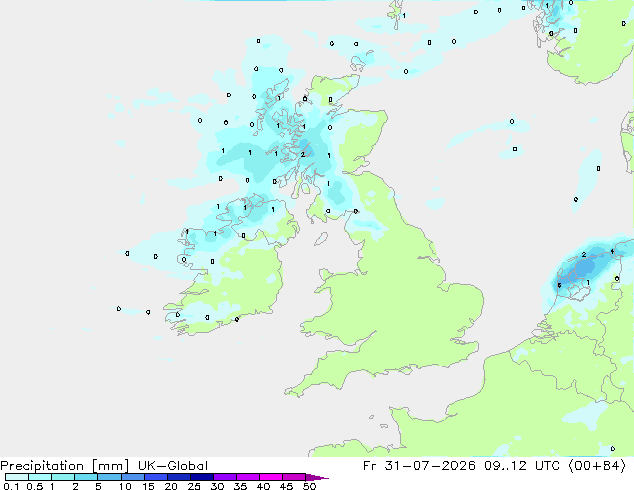Click the '2' precipitation value over western Scotland
Image resolution: width=634 pixels, height=490 pixels.
(x=302, y=154)
